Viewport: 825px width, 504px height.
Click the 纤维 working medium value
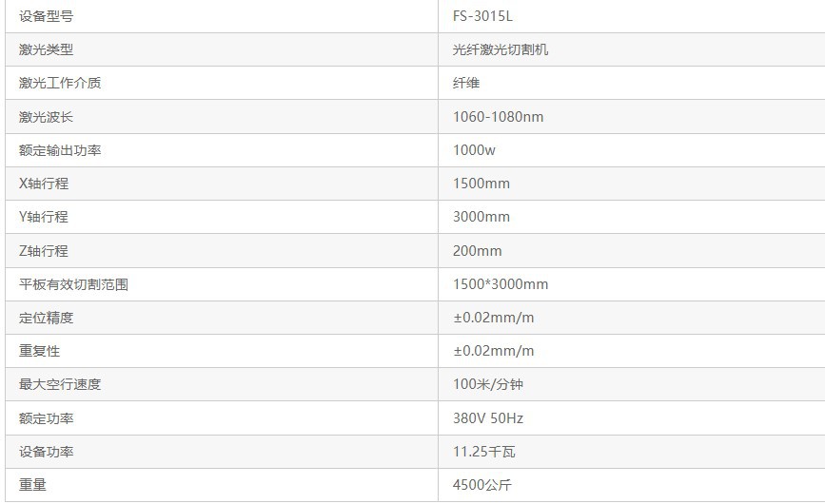466,83
